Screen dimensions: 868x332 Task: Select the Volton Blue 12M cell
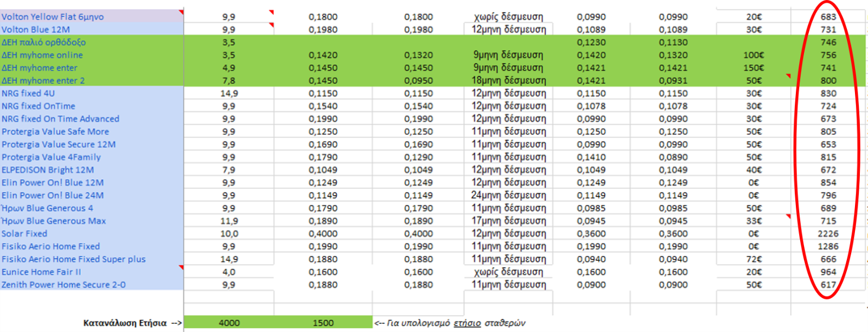(92, 29)
